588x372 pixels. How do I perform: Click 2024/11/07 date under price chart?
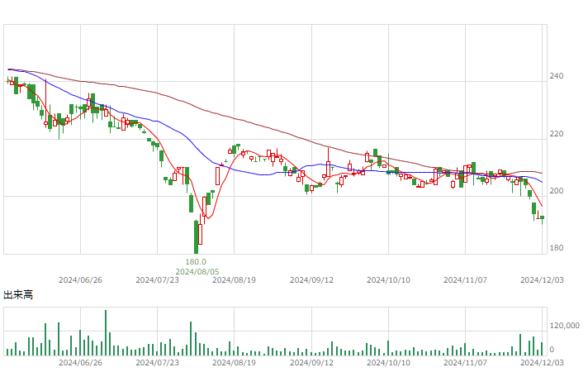[x=466, y=280]
